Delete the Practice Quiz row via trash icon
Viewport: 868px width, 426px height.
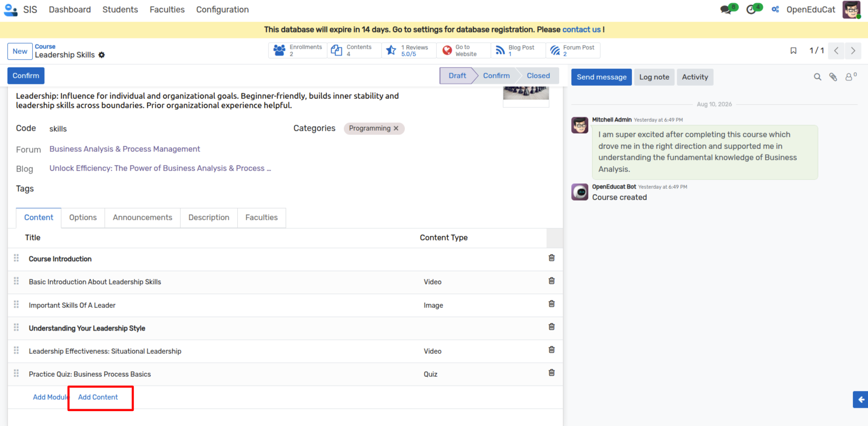pos(552,373)
